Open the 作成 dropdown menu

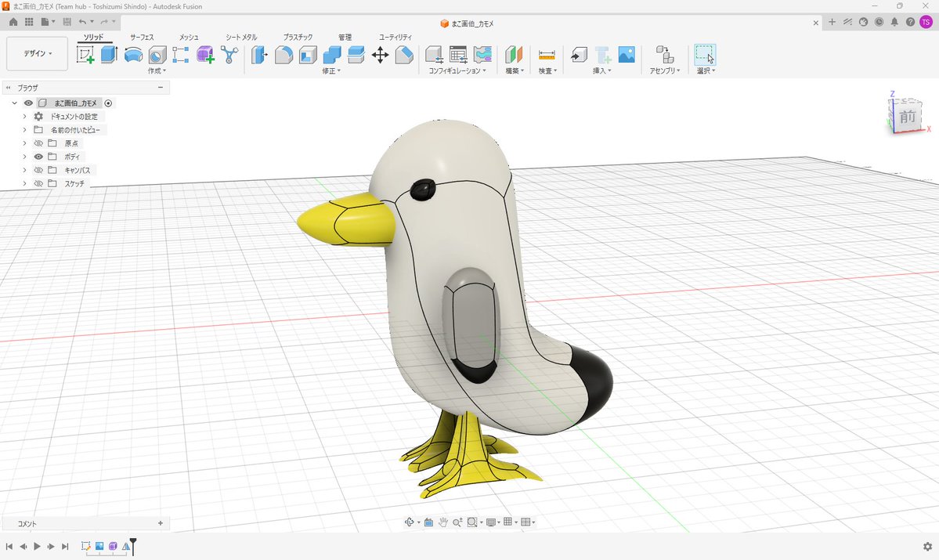157,70
